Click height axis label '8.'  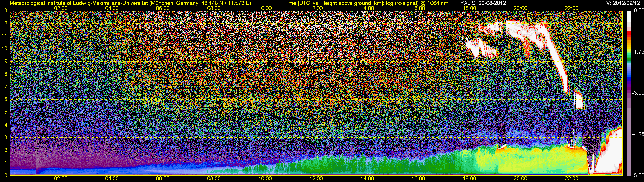click(6, 74)
